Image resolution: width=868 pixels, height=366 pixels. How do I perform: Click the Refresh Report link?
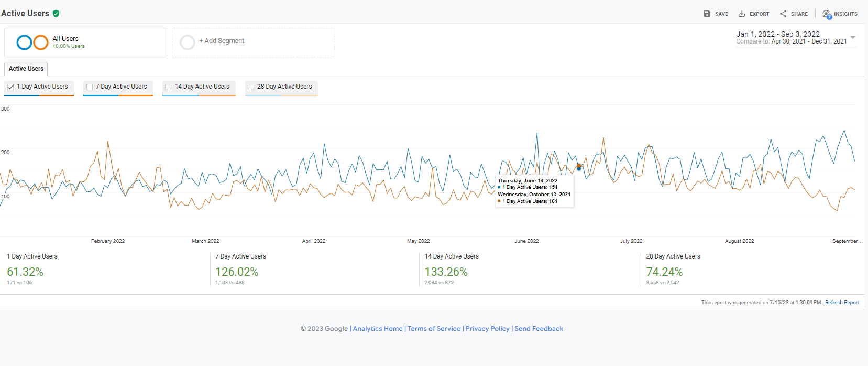(842, 303)
